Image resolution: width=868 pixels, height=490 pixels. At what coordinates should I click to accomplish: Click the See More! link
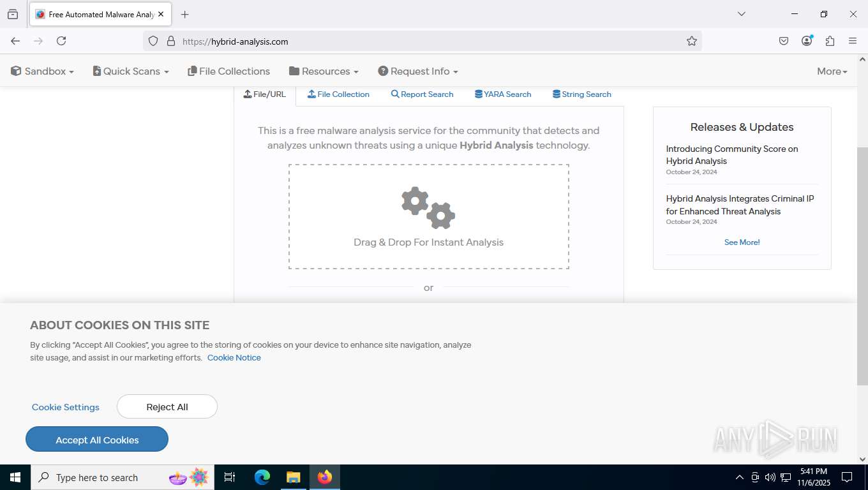(x=742, y=242)
